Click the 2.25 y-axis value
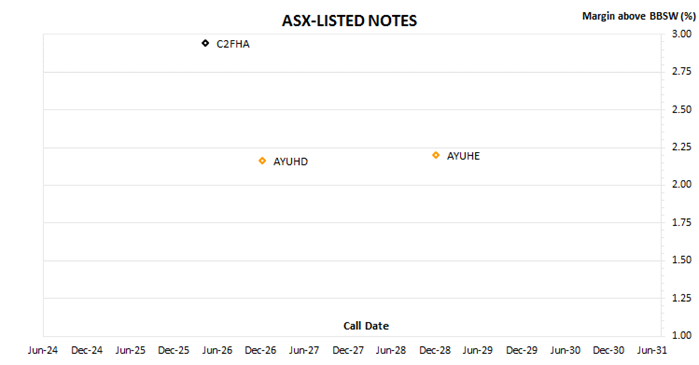This screenshot has width=699, height=365. point(682,147)
